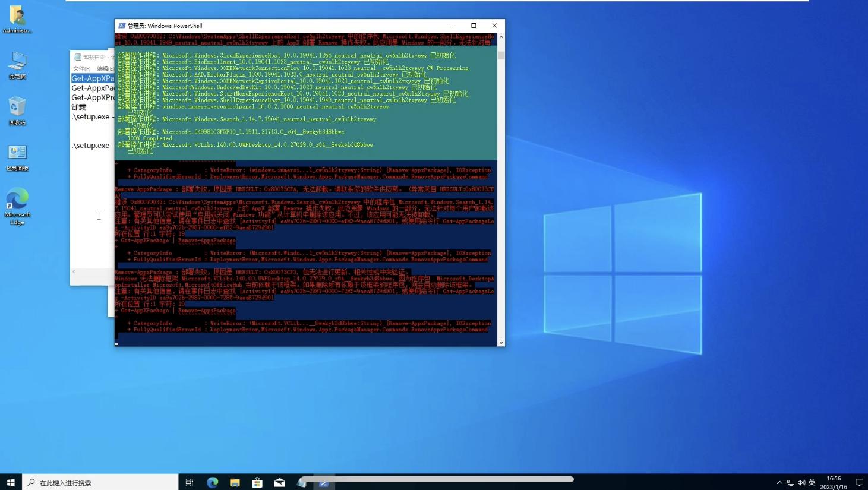Open the 编辑(E) menu in Notepad
Image resolution: width=868 pixels, height=490 pixels.
tap(105, 69)
